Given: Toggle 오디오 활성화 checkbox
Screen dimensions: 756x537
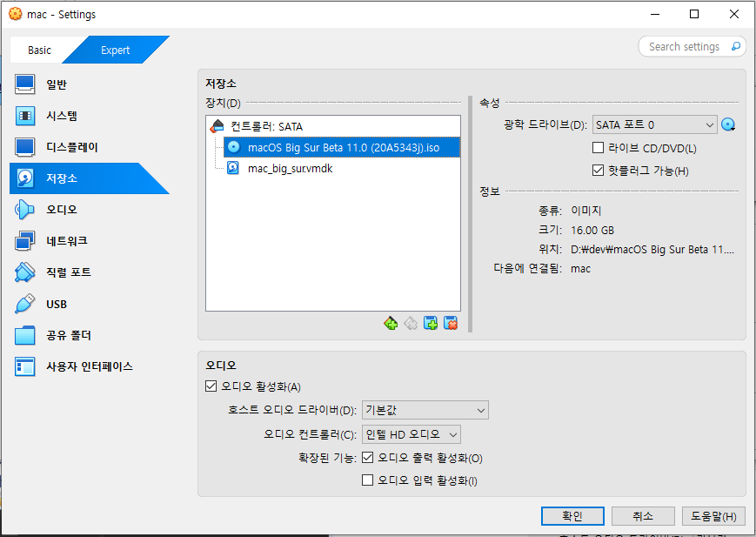Looking at the screenshot, I should tap(211, 386).
